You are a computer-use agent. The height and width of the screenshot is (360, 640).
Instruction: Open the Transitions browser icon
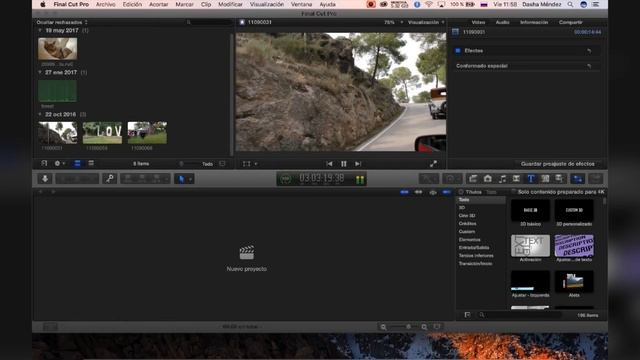pyautogui.click(x=516, y=178)
